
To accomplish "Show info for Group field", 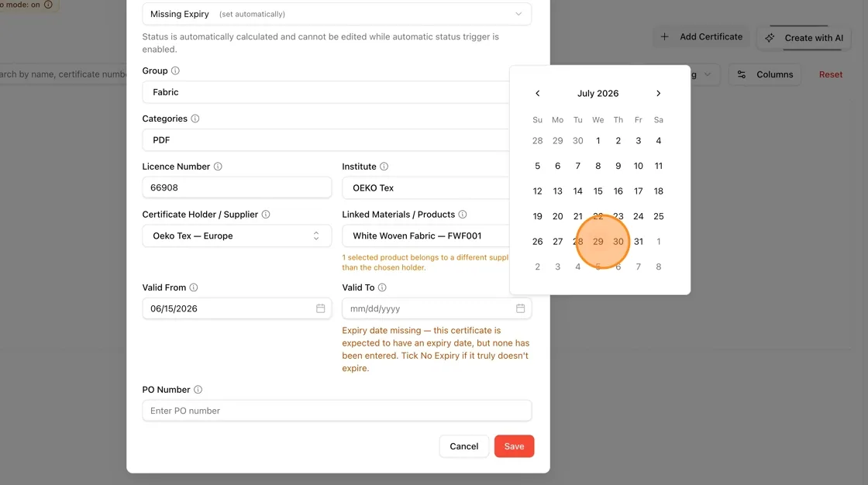I will click(175, 71).
